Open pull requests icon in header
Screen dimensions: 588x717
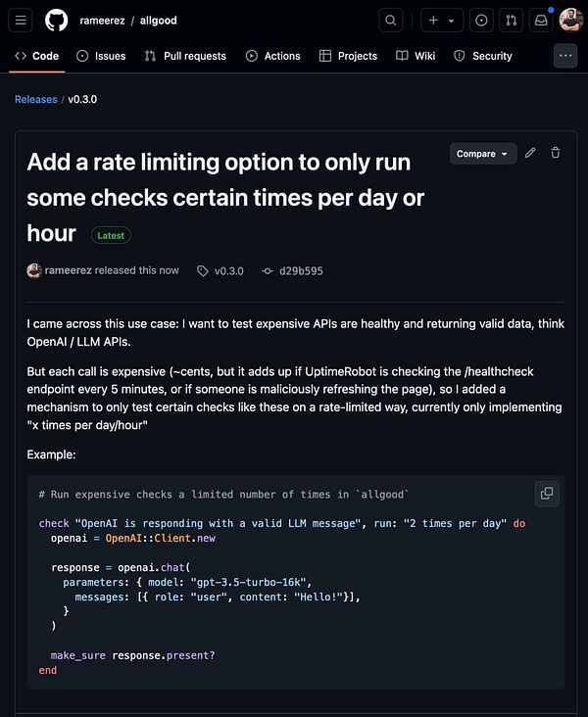click(x=511, y=20)
